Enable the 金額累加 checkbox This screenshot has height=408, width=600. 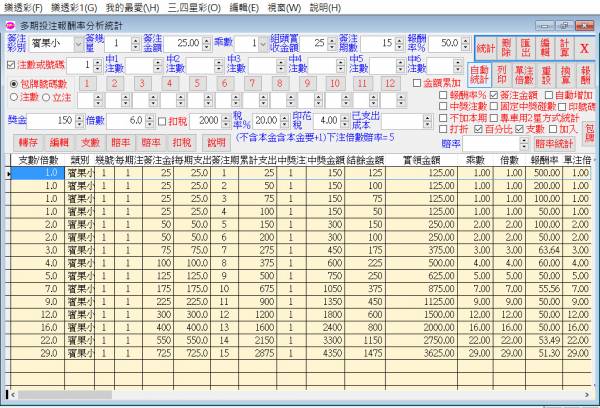point(415,84)
